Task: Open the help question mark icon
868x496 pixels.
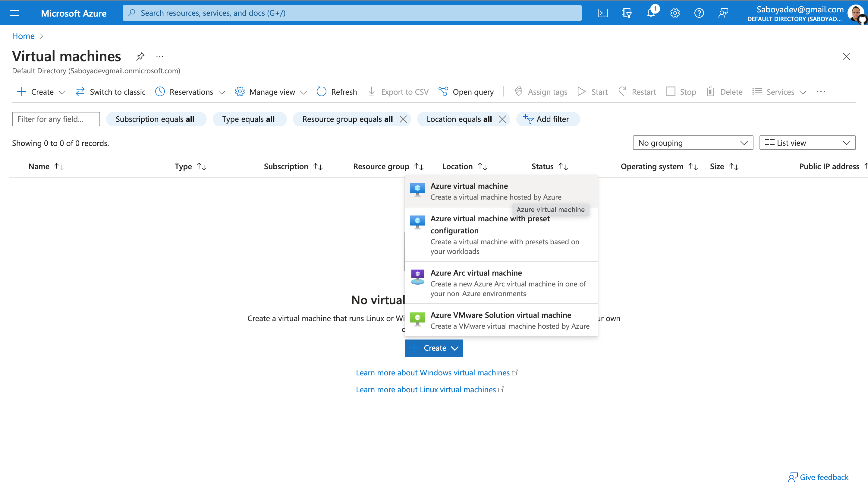Action: [x=699, y=13]
